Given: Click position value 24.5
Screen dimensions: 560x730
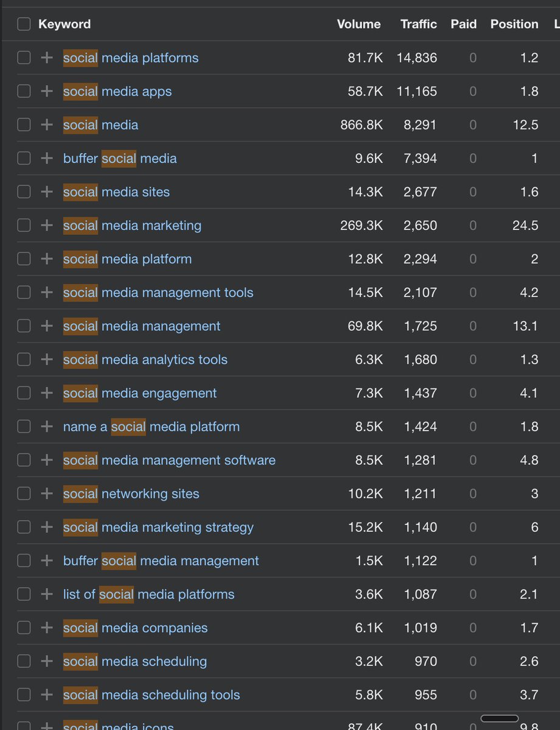Looking at the screenshot, I should [525, 225].
